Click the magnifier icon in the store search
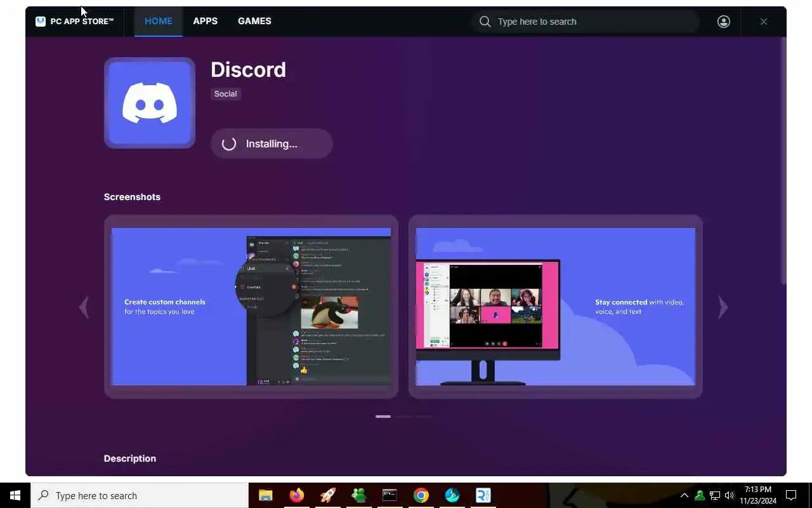Viewport: 812px width, 508px height. click(x=485, y=22)
